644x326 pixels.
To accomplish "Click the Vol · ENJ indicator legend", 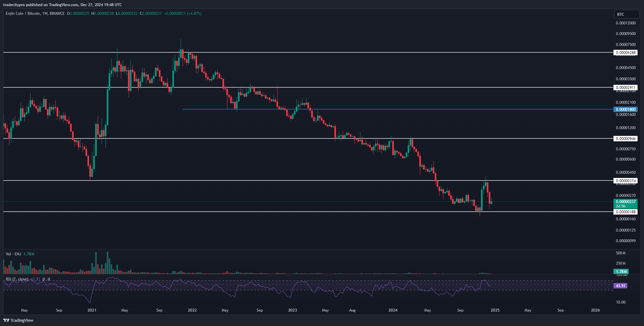I will 13,254.
